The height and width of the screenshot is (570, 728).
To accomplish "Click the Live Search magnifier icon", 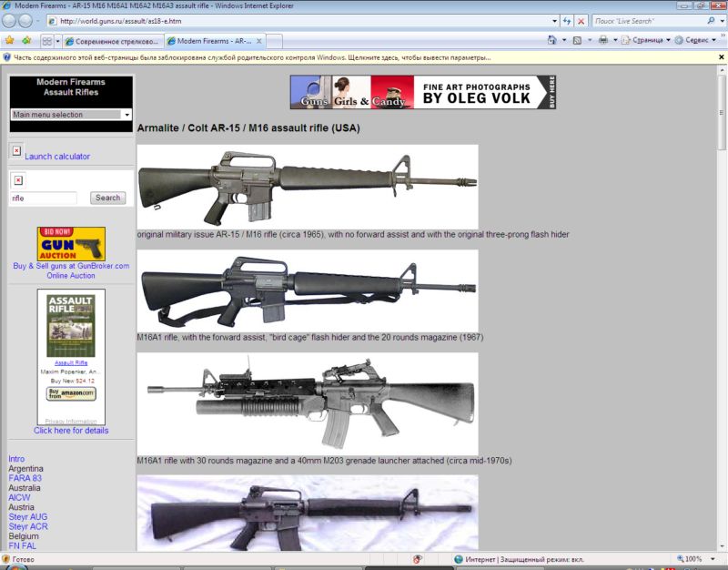I will [x=710, y=20].
